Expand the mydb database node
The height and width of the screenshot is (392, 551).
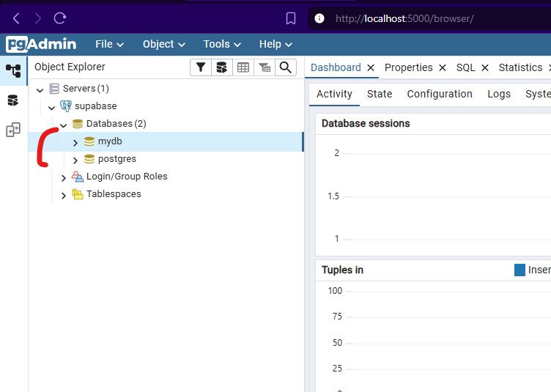point(75,142)
